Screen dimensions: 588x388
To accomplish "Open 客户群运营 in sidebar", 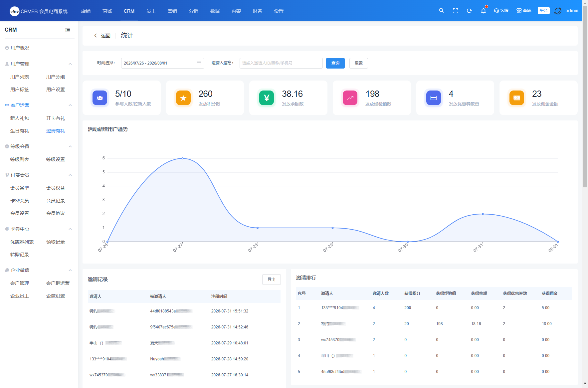I will pyautogui.click(x=58, y=283).
